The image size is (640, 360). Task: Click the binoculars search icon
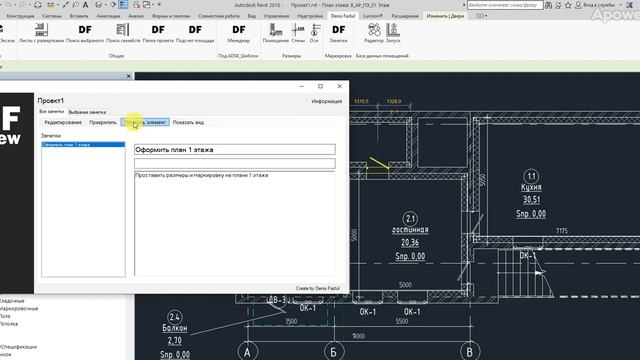point(549,5)
